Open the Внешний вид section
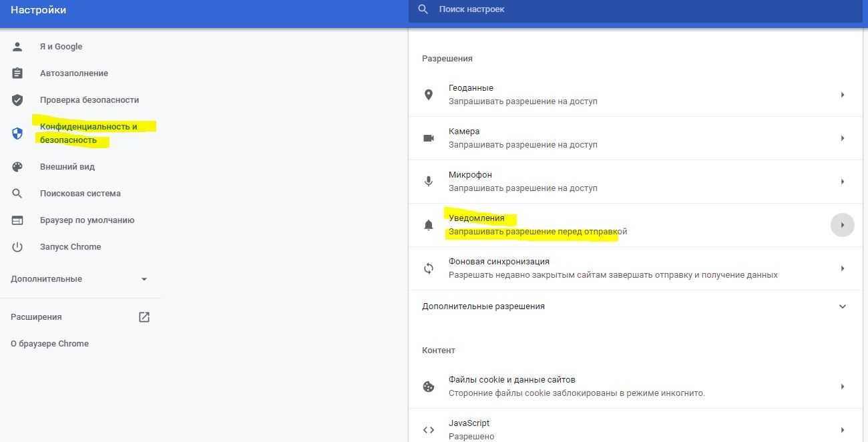This screenshot has height=442, width=868. click(67, 167)
